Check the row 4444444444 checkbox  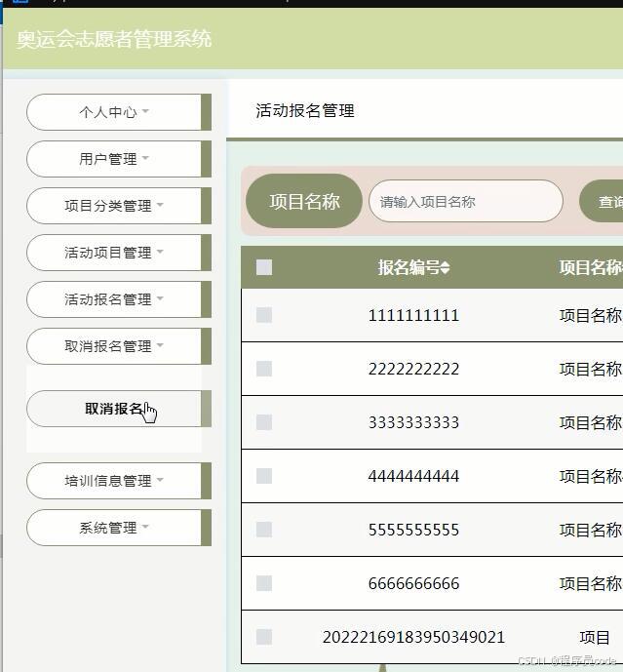(x=264, y=476)
